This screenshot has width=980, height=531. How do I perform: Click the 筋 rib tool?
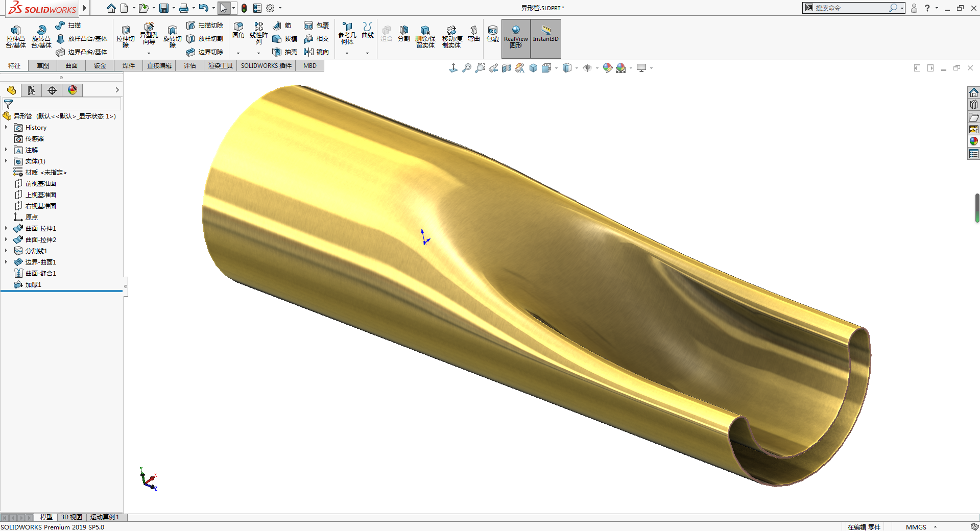[282, 26]
